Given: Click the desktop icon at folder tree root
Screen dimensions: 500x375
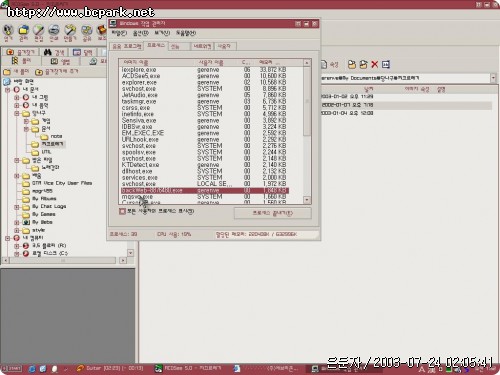Looking at the screenshot, I should [x=7, y=81].
